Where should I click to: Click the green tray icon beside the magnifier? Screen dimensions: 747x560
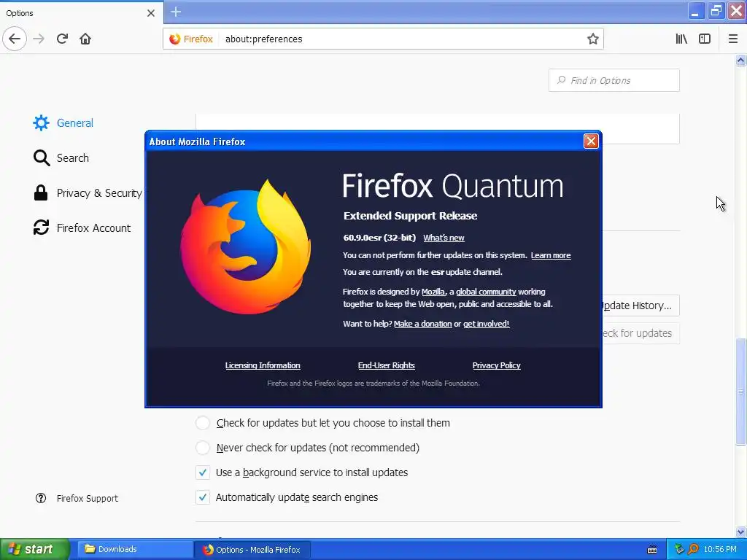[679, 550]
